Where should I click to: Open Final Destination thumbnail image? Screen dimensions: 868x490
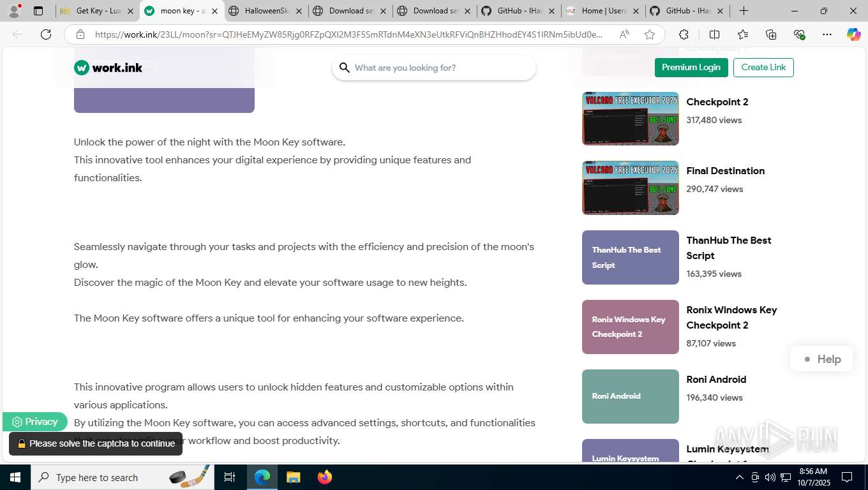click(631, 188)
